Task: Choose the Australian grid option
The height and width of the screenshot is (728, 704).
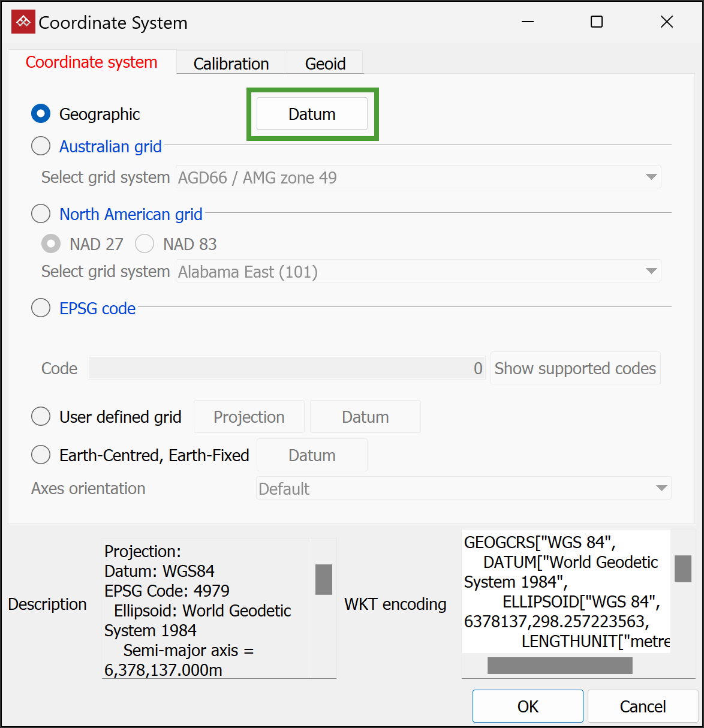Action: [41, 146]
